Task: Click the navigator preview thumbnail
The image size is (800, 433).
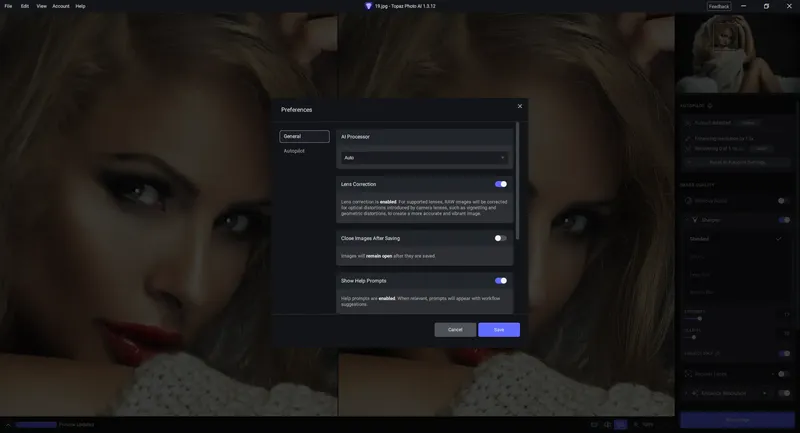Action: [737, 53]
